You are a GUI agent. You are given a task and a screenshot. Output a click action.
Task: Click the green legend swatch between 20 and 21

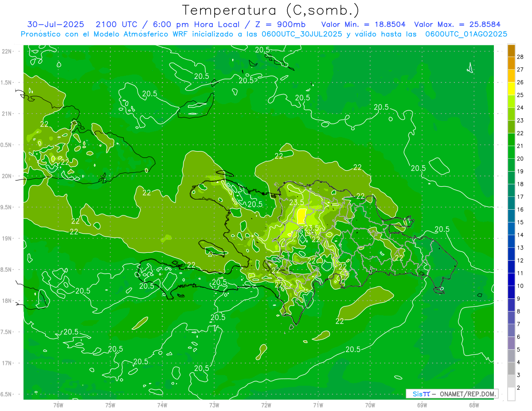[511, 152]
